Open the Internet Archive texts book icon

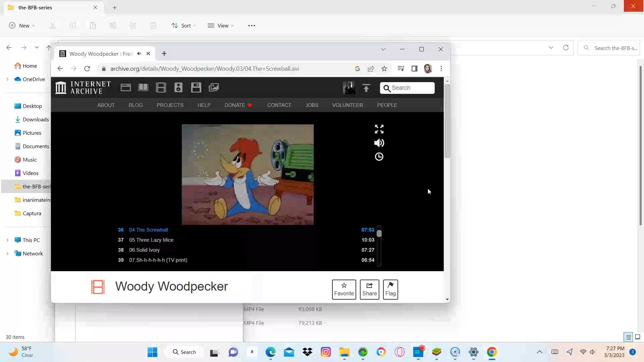coord(143,88)
